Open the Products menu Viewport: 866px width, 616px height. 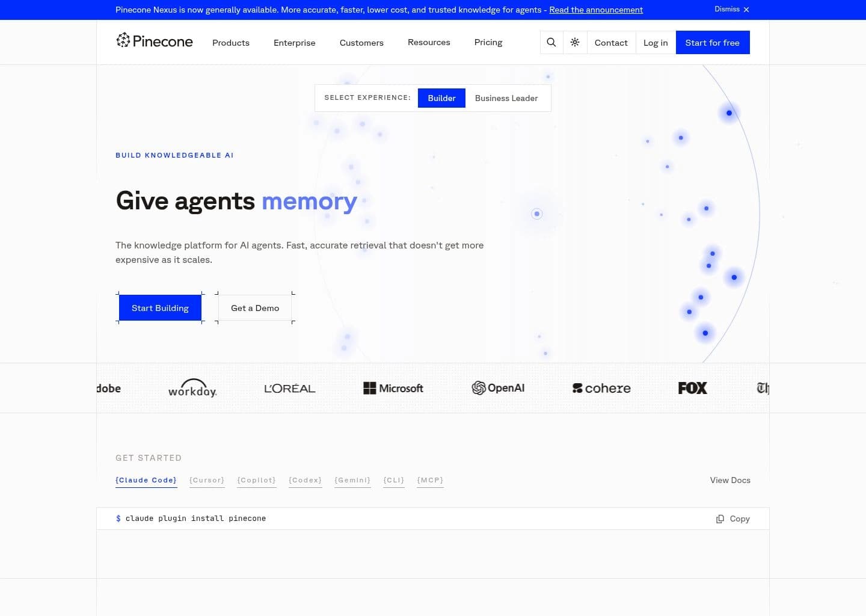[231, 43]
